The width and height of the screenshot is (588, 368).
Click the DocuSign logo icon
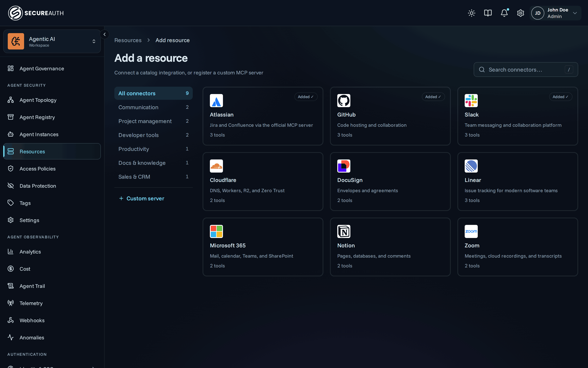[x=344, y=166]
